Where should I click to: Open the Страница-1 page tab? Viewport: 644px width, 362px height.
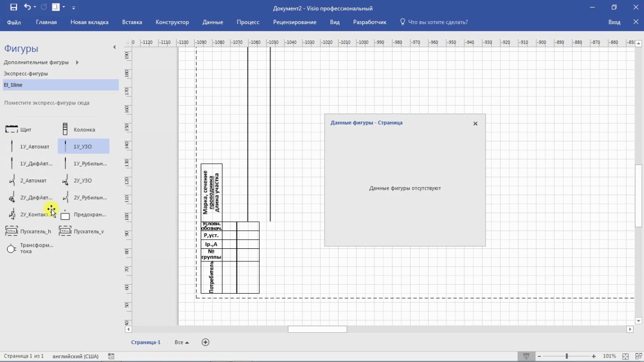tap(146, 342)
